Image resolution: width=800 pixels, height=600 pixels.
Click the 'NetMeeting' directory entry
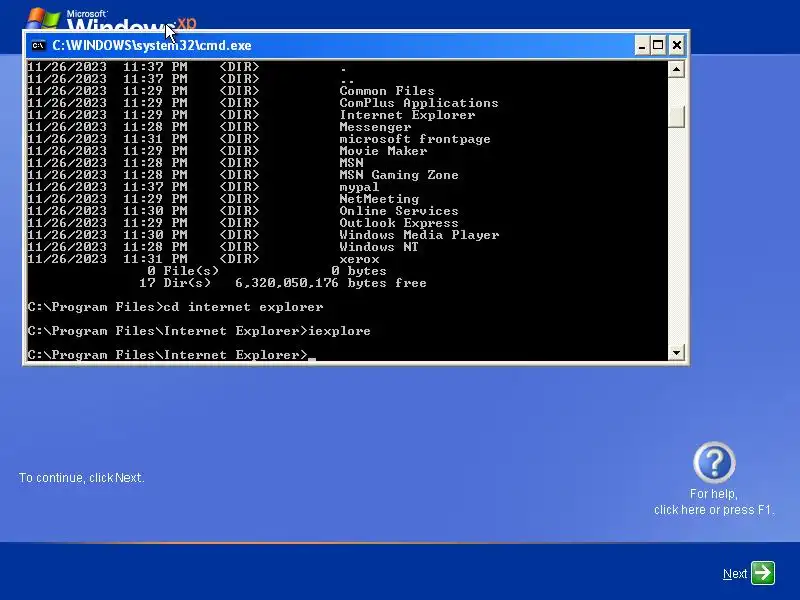[379, 199]
